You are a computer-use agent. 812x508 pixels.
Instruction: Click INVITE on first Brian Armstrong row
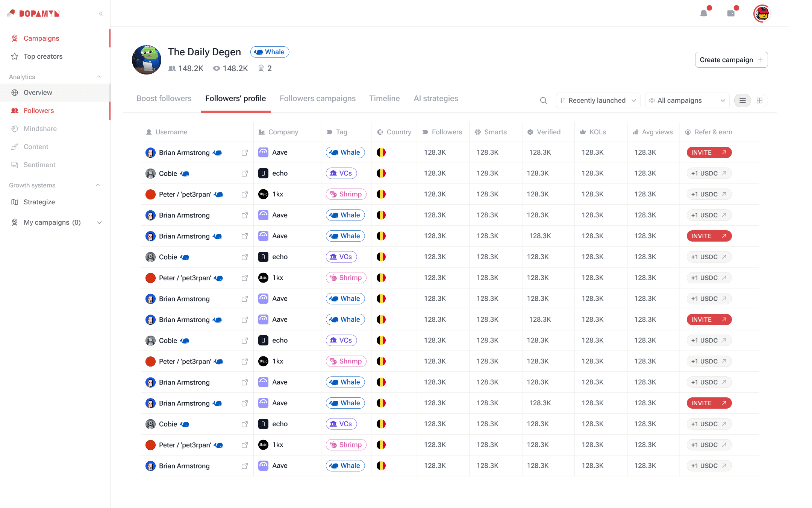click(x=709, y=152)
